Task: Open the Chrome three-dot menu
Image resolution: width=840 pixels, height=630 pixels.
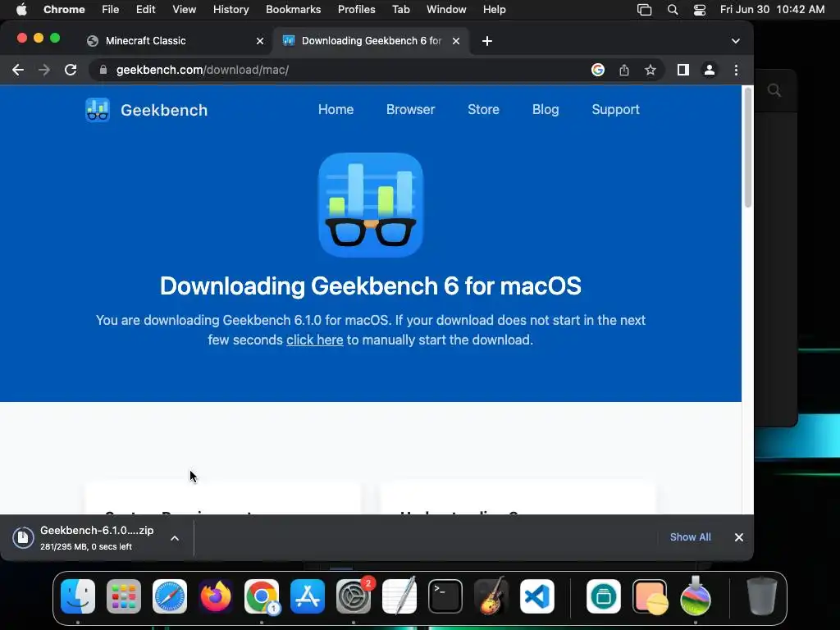Action: click(x=736, y=70)
